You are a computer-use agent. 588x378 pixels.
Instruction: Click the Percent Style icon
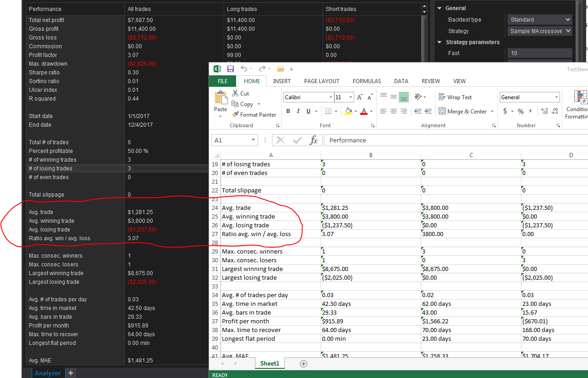click(x=520, y=111)
